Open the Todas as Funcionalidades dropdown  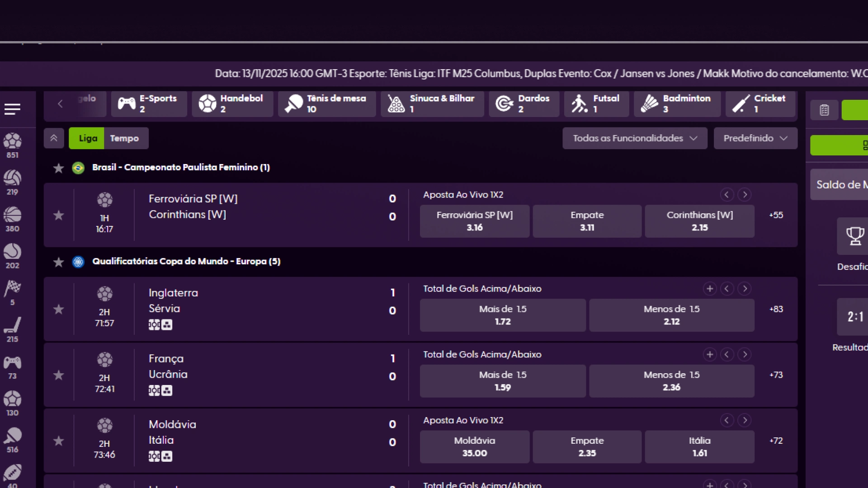coord(634,138)
